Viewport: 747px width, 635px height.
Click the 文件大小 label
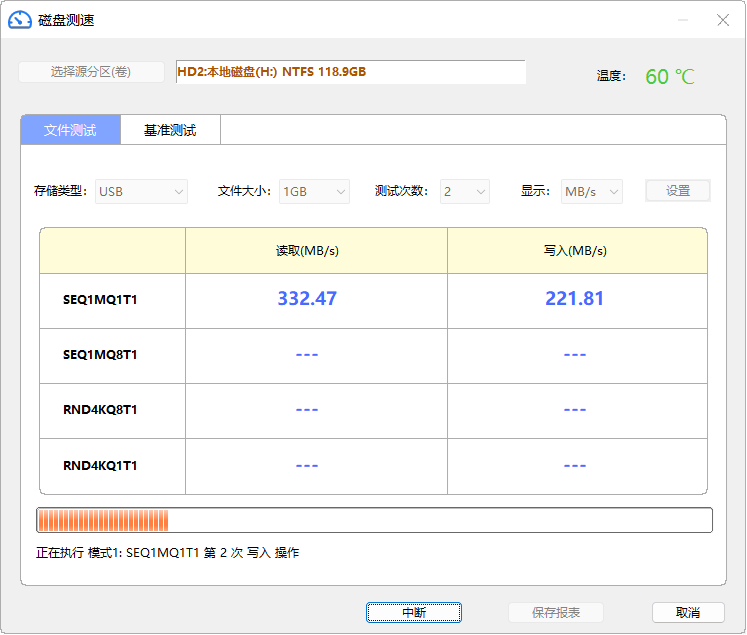[x=244, y=191]
